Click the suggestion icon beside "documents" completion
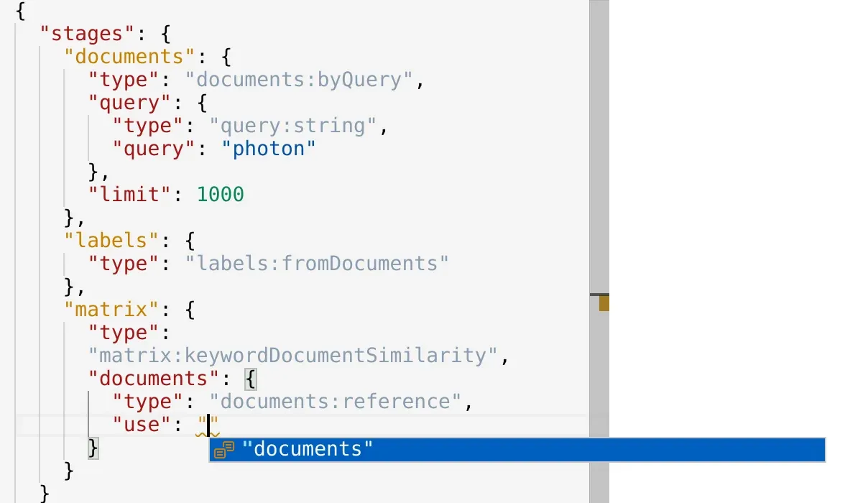 pyautogui.click(x=224, y=450)
